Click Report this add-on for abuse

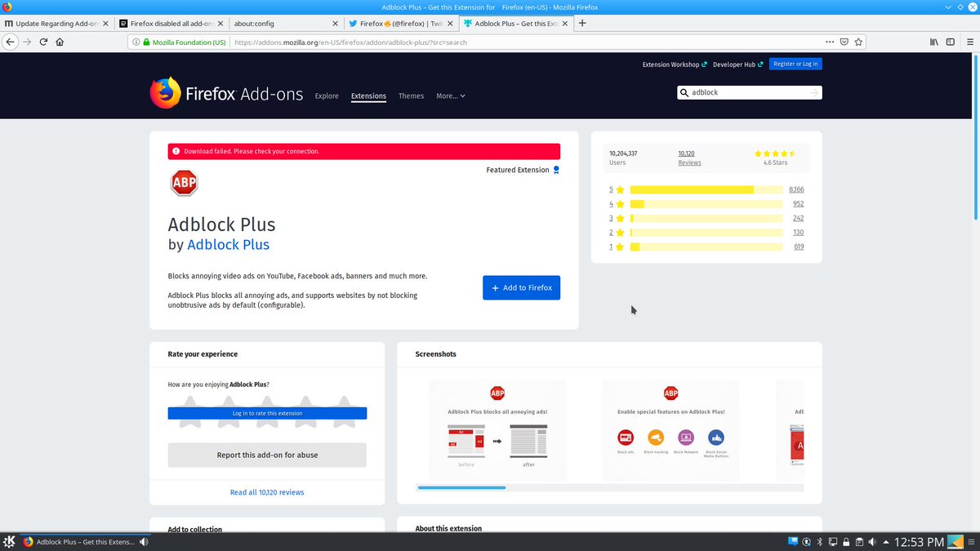click(267, 455)
